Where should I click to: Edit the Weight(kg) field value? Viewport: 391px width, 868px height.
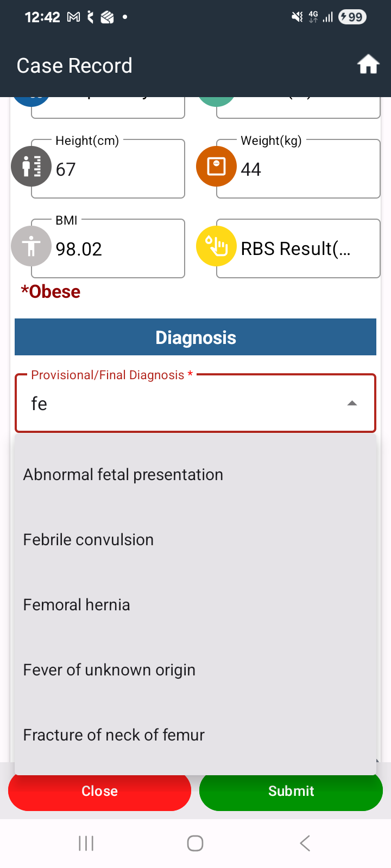coord(298,169)
